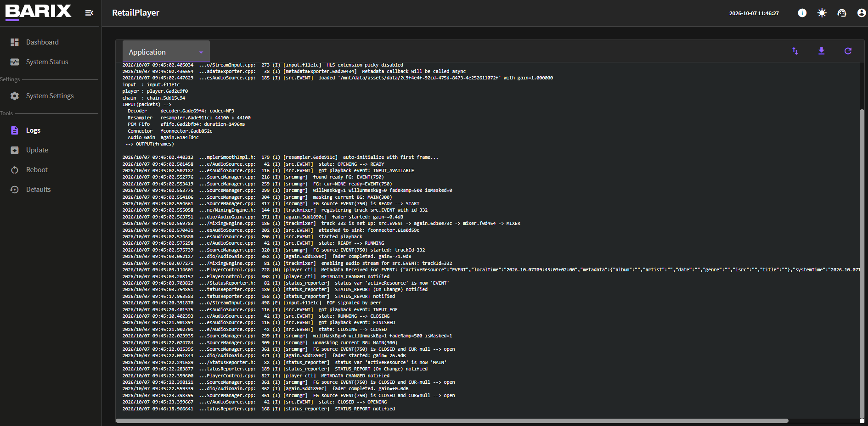Click the Dashboard grid icon
868x426 pixels.
tap(15, 42)
